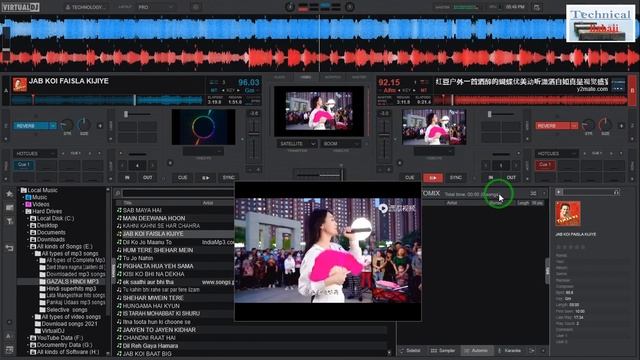Trigger left deck Cue 1 hotcue pad
640x360 pixels.
(24, 165)
